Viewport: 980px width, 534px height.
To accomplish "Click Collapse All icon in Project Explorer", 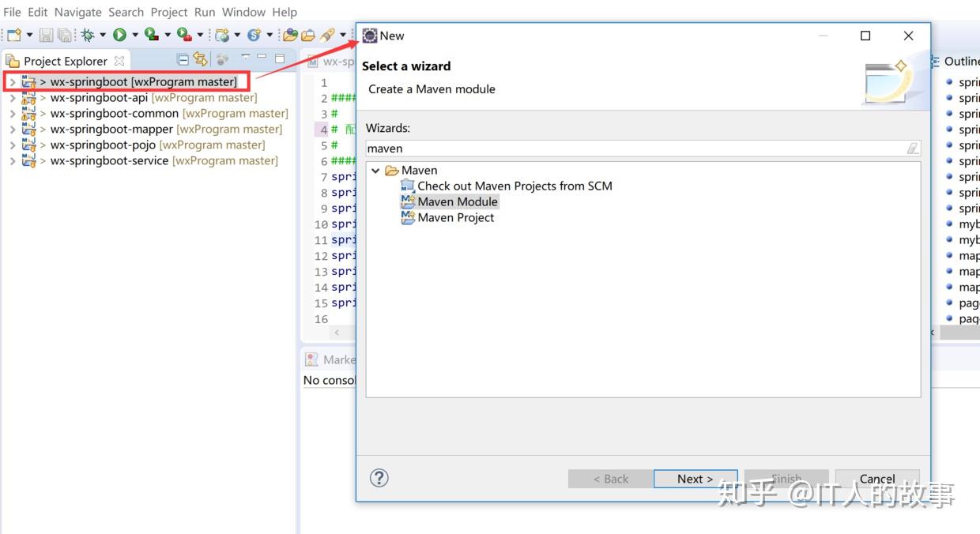I will click(x=183, y=59).
